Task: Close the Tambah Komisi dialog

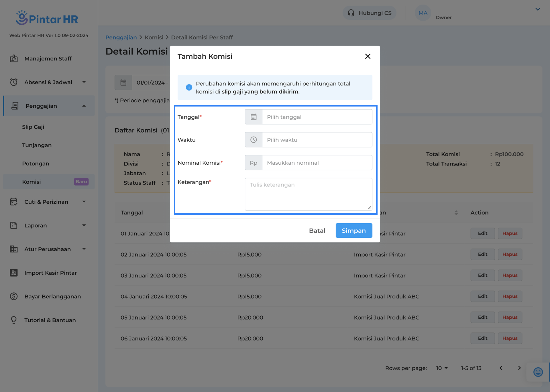Action: tap(368, 56)
